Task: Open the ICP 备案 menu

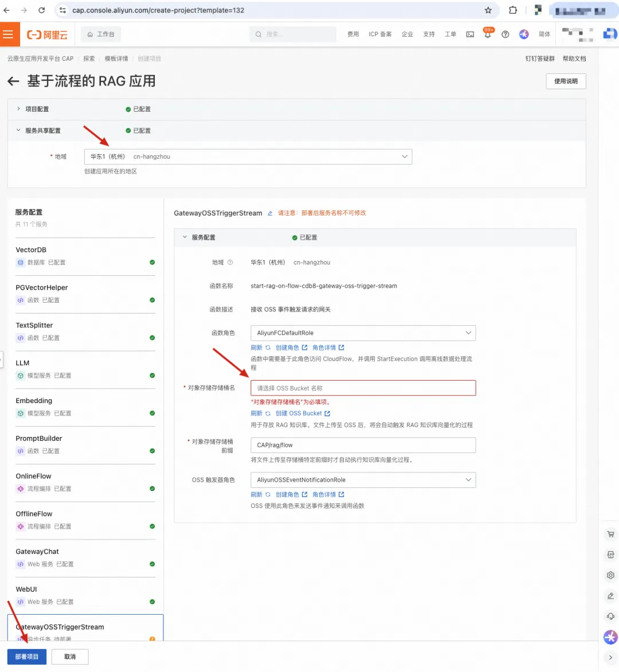Action: point(380,34)
